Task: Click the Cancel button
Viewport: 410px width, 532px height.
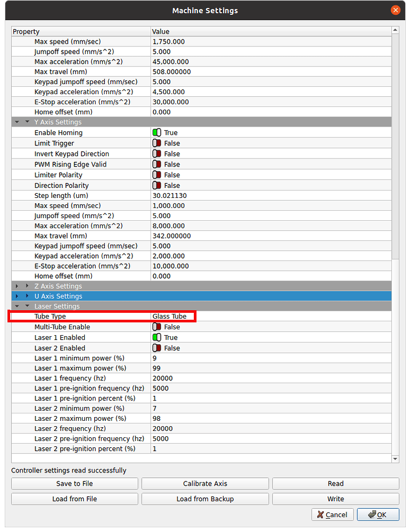Action: click(x=332, y=514)
